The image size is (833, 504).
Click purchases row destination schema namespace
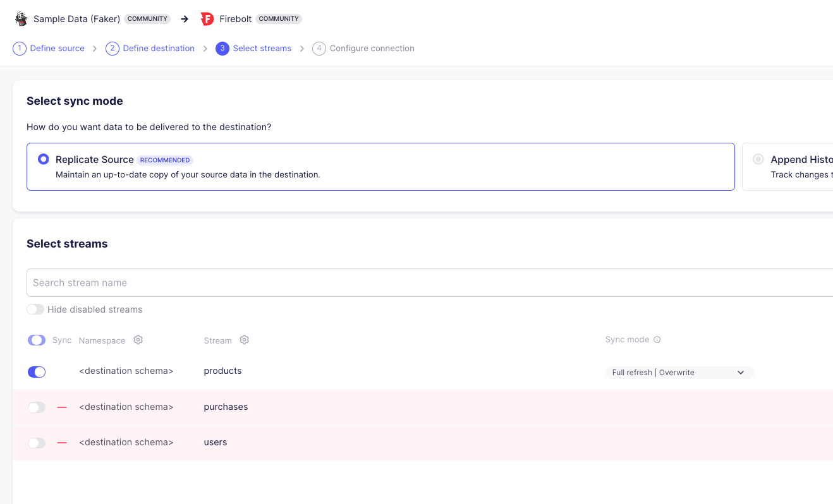[126, 407]
